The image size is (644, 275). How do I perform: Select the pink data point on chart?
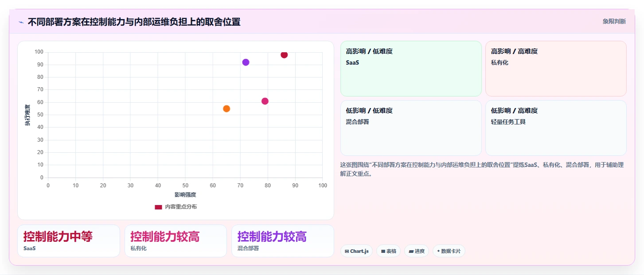(x=265, y=101)
